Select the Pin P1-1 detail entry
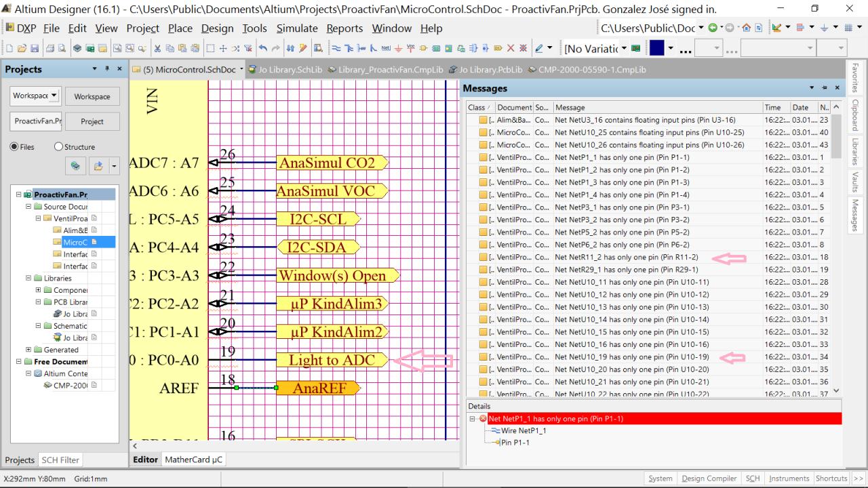868x488 pixels. click(x=515, y=443)
